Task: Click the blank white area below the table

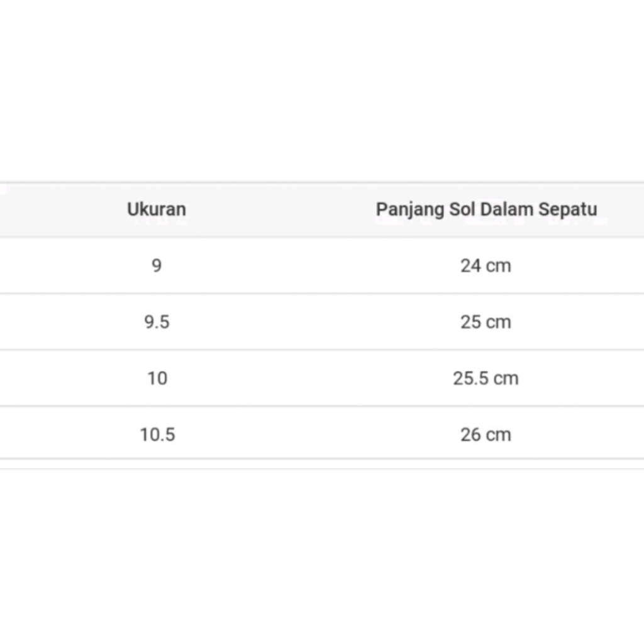Action: point(322,553)
